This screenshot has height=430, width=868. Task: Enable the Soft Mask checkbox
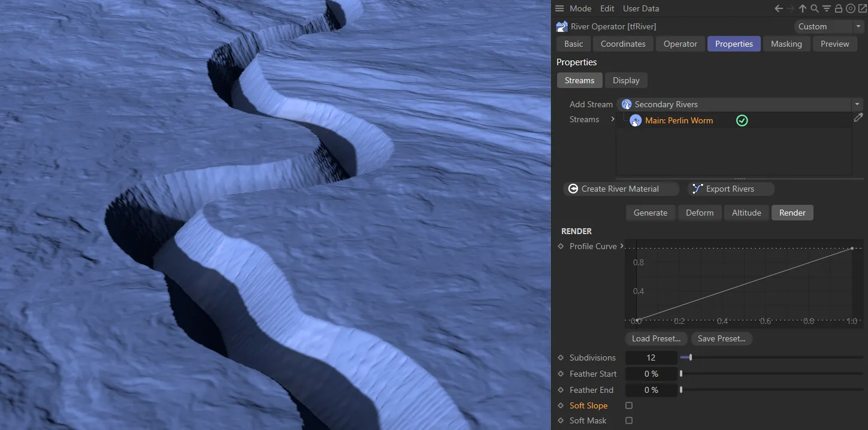(628, 420)
